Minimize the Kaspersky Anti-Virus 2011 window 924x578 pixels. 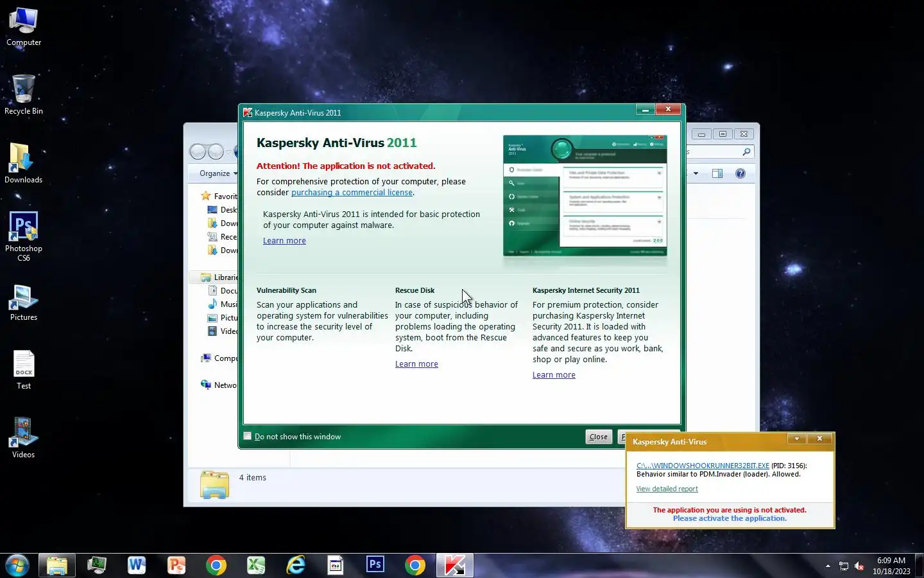click(646, 110)
